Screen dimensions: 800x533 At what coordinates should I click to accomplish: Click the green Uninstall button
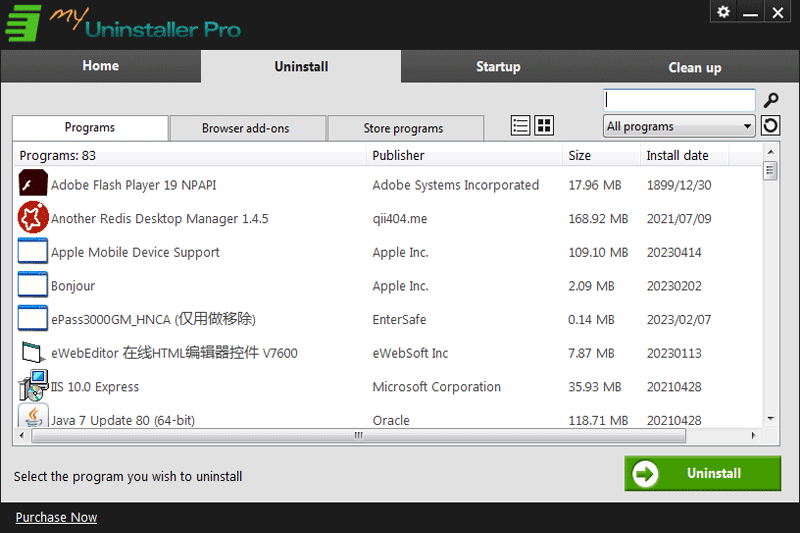click(703, 473)
